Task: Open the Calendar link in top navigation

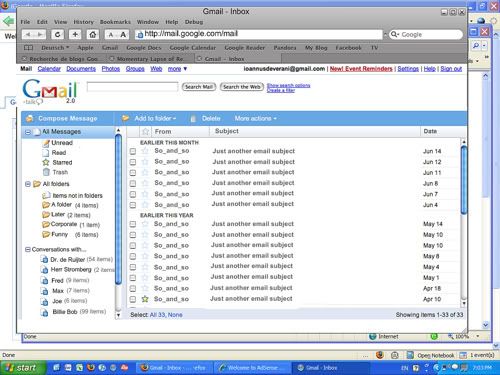Action: coord(49,69)
